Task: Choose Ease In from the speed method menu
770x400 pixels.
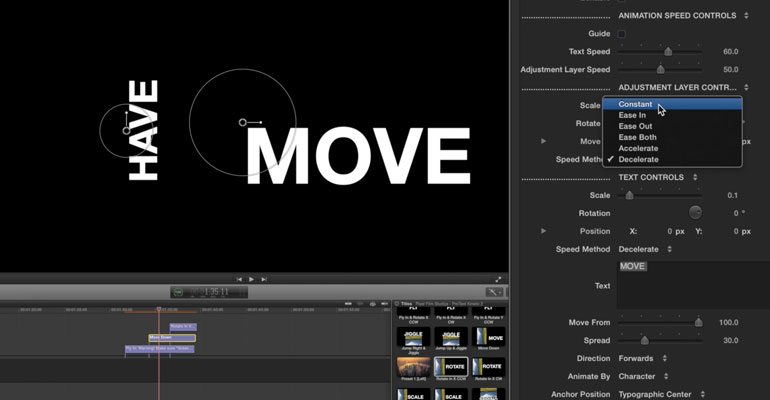Action: click(x=672, y=115)
